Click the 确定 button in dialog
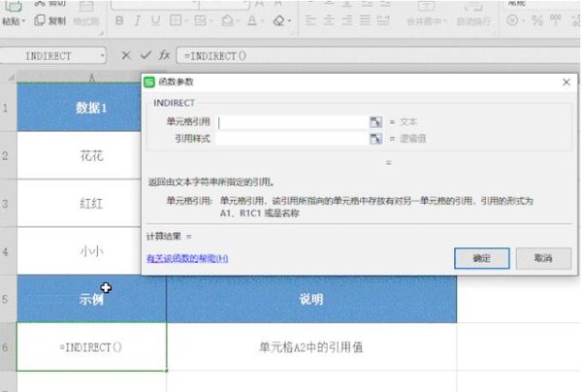The height and width of the screenshot is (392, 582). click(x=482, y=258)
